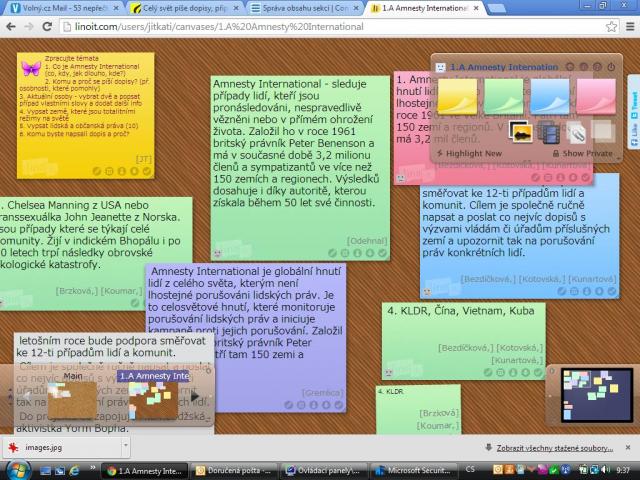
Task: Switch to the Správa obsahu sekcí tab
Action: [x=304, y=8]
